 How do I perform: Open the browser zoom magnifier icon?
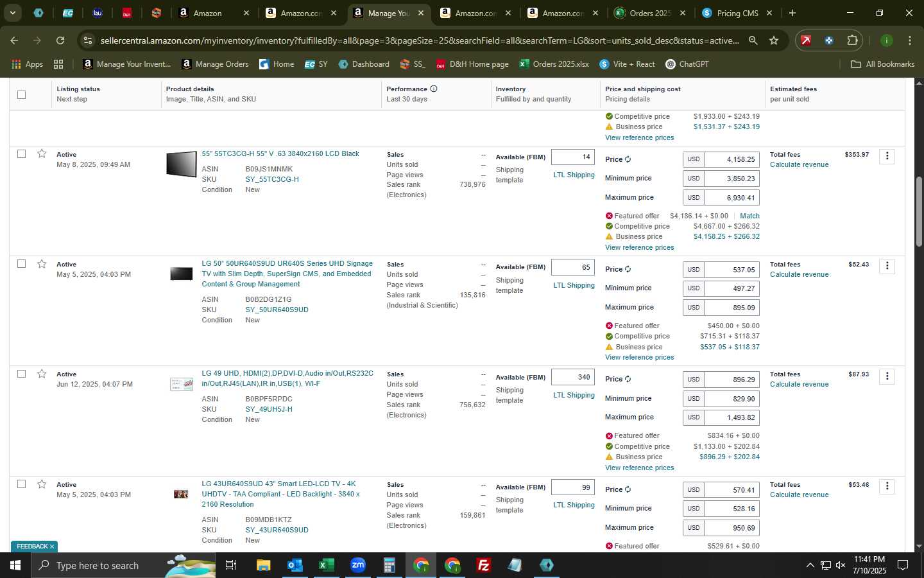[753, 40]
